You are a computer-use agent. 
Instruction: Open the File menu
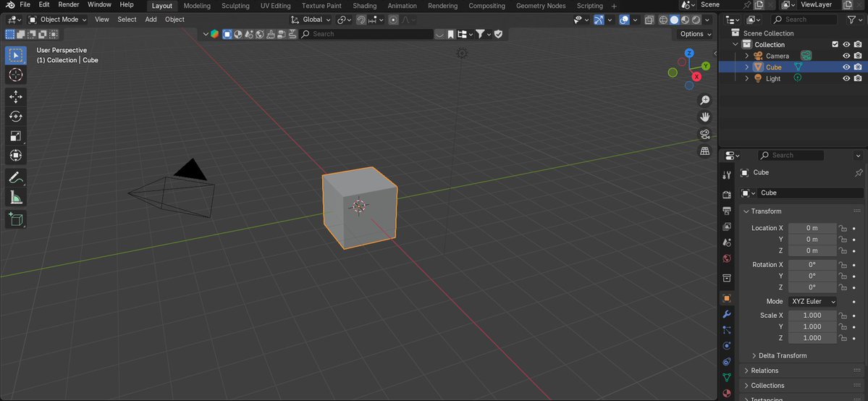coord(25,4)
